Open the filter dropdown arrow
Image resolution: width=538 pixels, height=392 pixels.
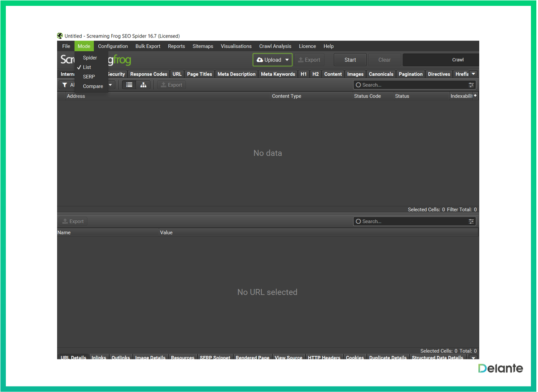point(110,85)
